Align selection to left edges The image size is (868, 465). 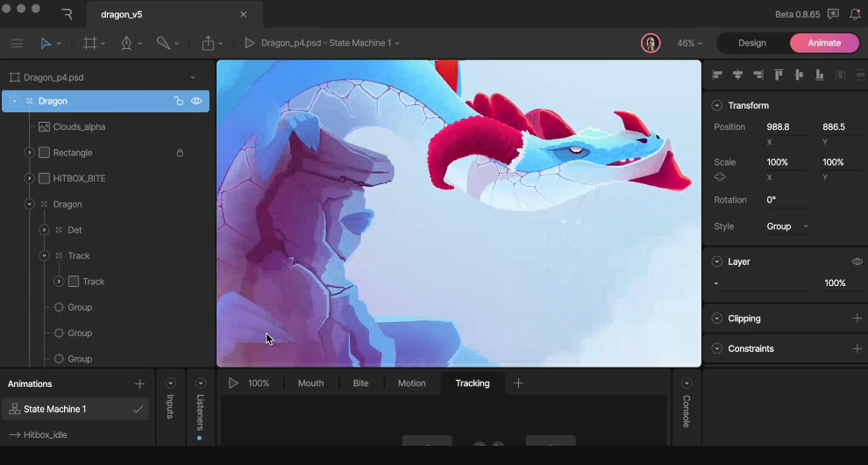(x=717, y=75)
